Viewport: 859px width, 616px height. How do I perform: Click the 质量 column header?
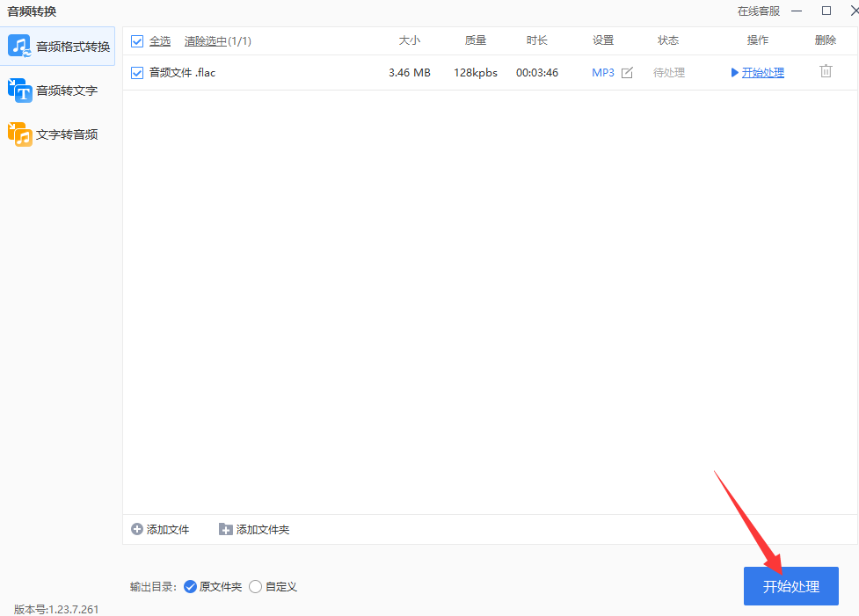click(x=476, y=40)
